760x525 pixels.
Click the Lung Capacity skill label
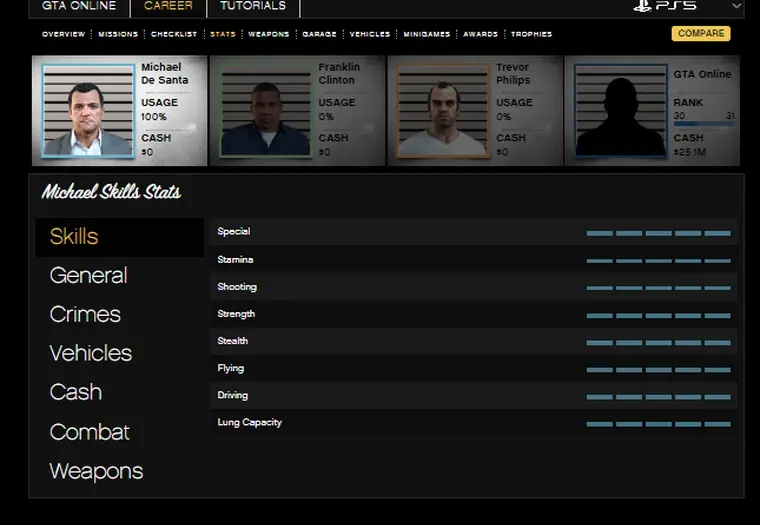point(249,422)
